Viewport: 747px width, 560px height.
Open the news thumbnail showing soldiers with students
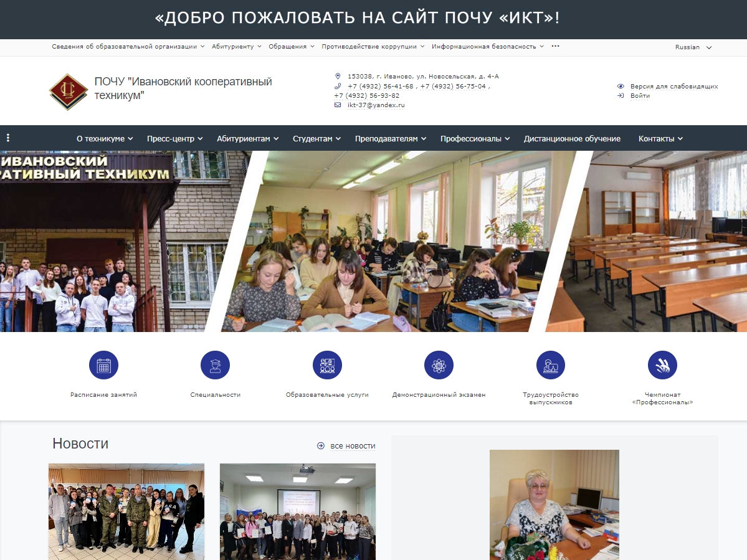(126, 512)
